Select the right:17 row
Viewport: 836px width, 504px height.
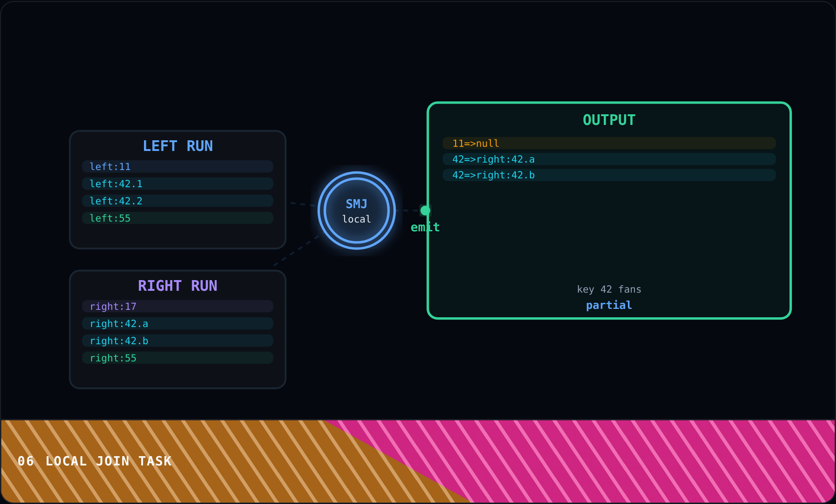177,306
